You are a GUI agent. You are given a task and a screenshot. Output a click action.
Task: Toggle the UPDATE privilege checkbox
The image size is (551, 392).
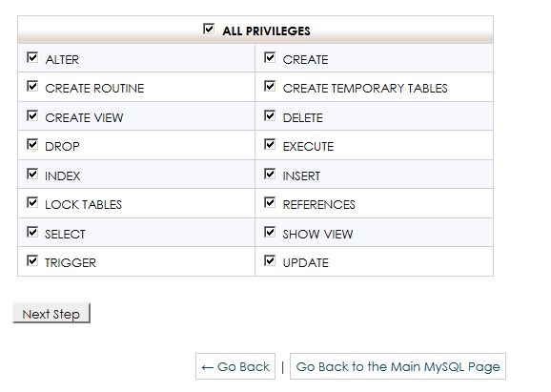[x=270, y=261]
